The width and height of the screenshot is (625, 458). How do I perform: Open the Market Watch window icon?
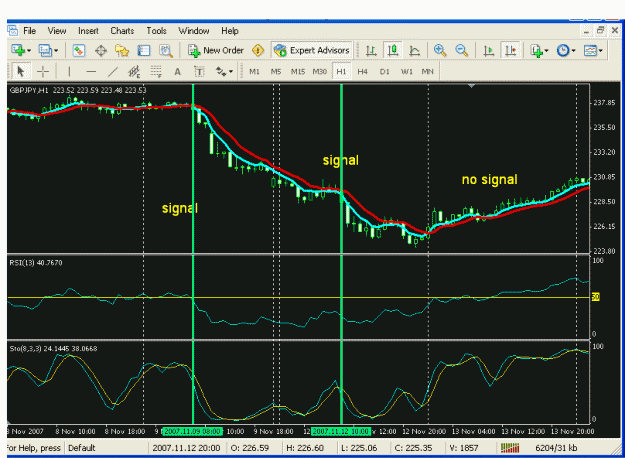pyautogui.click(x=79, y=51)
